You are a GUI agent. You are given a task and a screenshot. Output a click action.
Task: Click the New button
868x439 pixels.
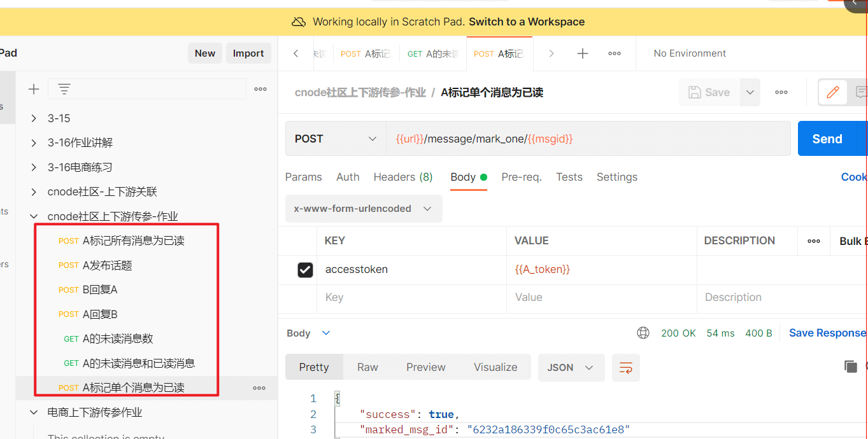point(205,53)
